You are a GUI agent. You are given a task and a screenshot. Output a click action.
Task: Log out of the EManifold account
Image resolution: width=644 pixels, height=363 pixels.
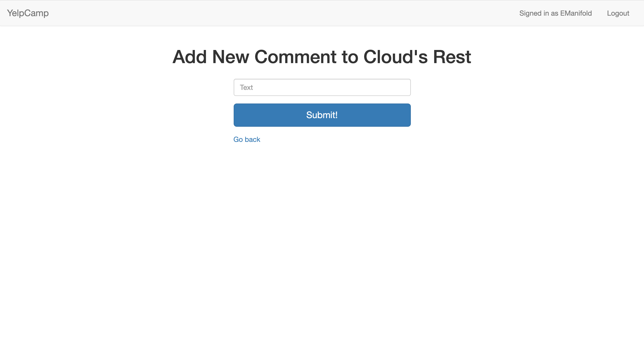click(x=618, y=13)
